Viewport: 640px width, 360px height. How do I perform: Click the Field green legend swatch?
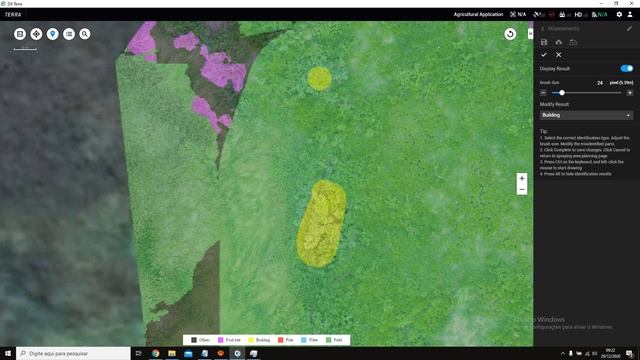pyautogui.click(x=329, y=340)
